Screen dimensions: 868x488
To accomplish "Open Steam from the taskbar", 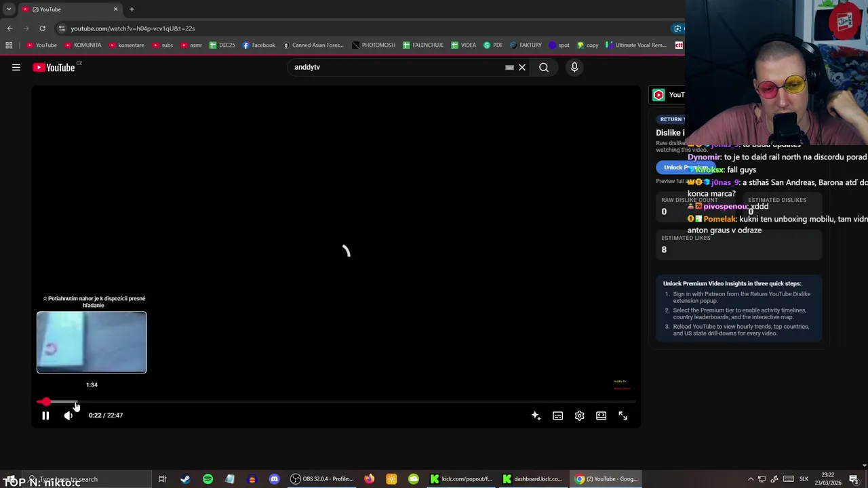I will (185, 479).
